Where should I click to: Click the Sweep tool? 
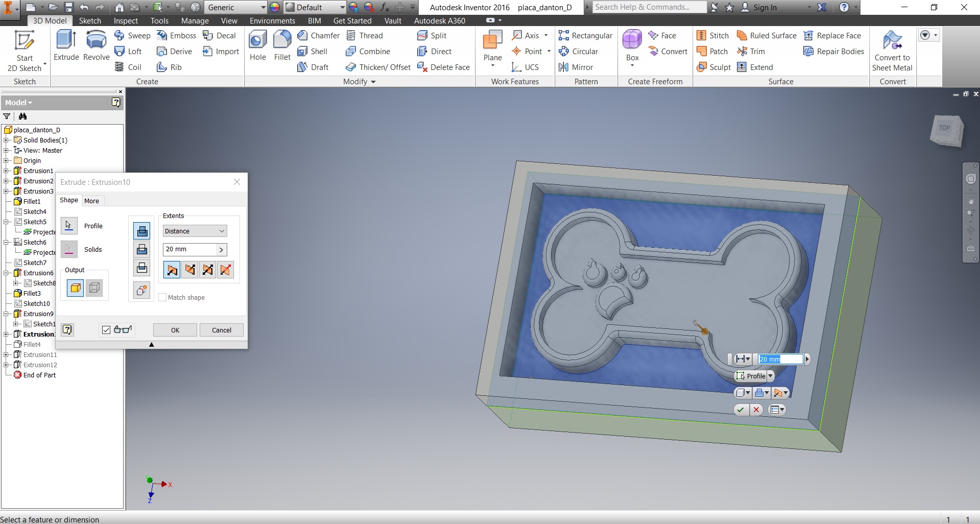pyautogui.click(x=132, y=35)
